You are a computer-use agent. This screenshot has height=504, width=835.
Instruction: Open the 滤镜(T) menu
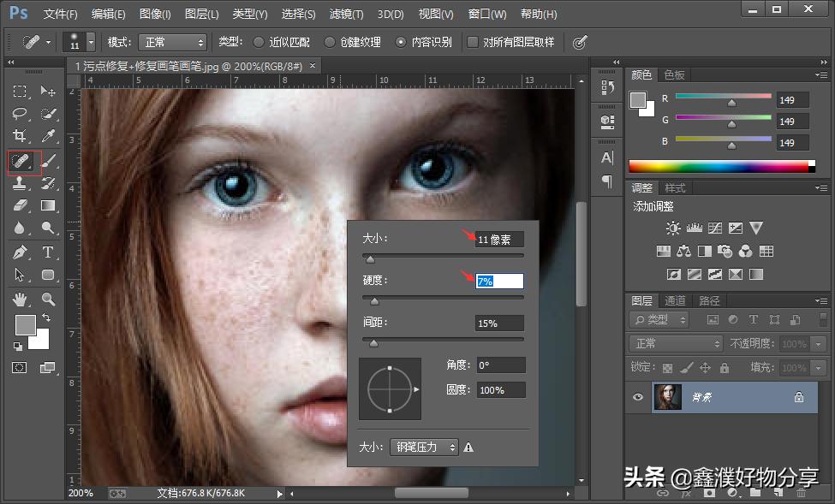(x=346, y=15)
